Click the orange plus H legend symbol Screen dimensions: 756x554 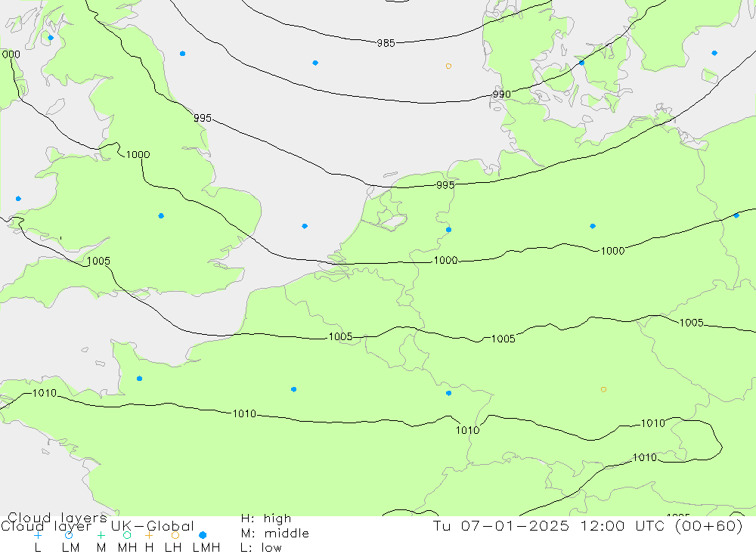pos(149,535)
